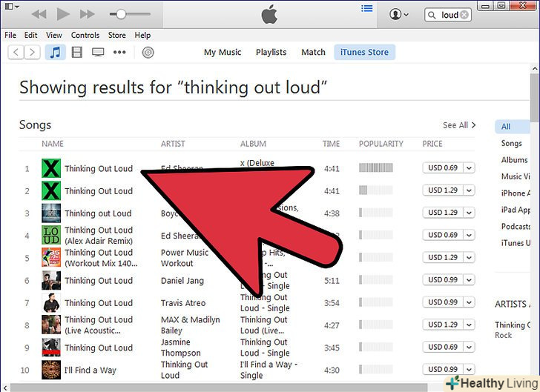The height and width of the screenshot is (392, 540).
Task: Adjust the volume slider knob
Action: [x=121, y=14]
